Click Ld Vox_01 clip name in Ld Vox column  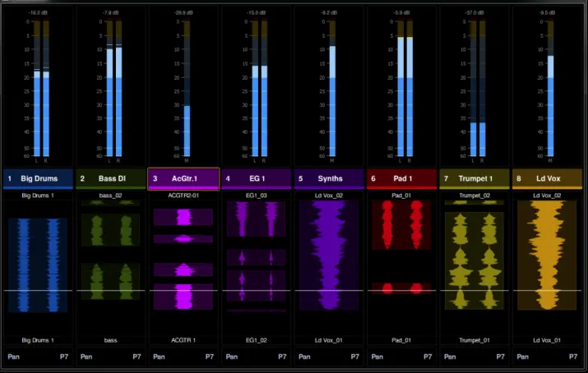(x=547, y=340)
